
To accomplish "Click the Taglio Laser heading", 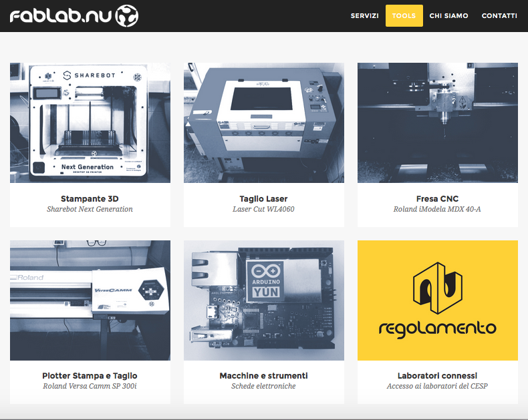I will [x=263, y=199].
